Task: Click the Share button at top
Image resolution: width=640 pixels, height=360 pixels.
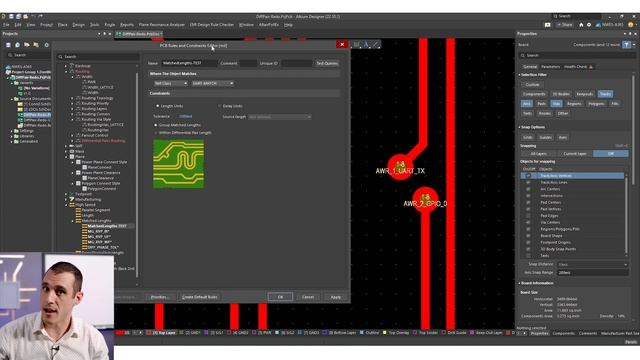Action: coord(564,25)
